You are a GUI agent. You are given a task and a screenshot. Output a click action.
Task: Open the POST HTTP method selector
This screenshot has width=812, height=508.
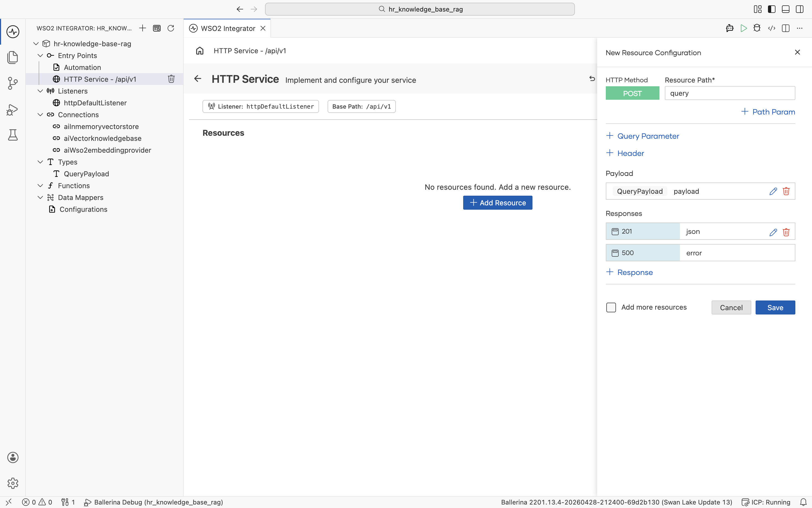(x=632, y=93)
